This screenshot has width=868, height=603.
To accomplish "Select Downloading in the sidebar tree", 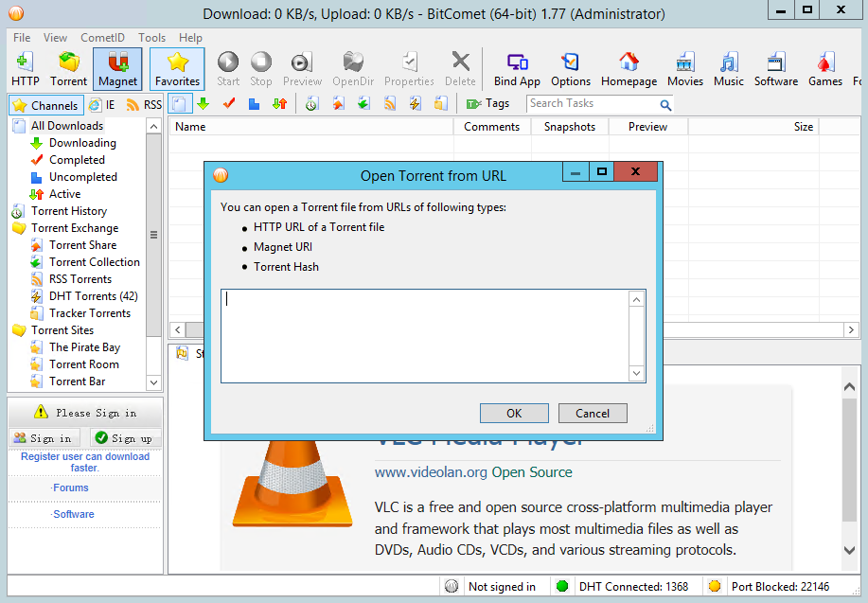I will tap(82, 143).
